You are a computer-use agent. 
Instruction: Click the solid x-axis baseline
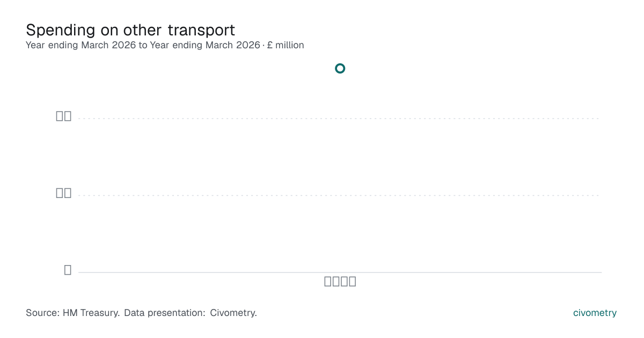point(340,273)
